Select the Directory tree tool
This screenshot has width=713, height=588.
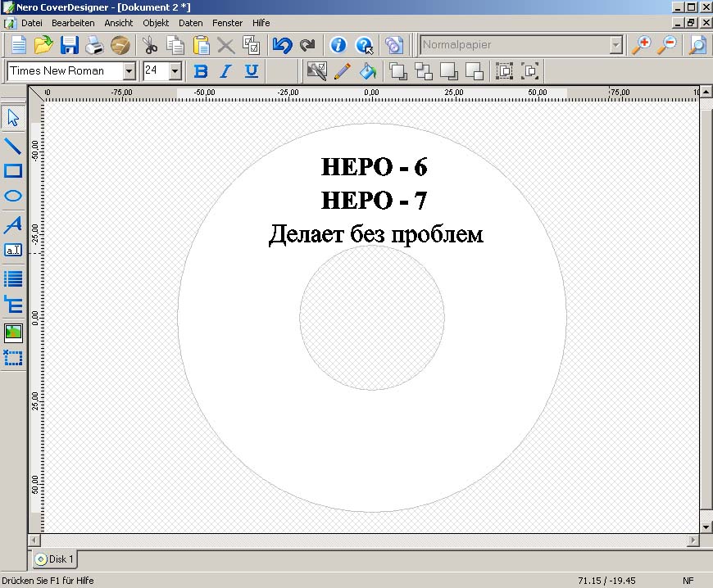[13, 305]
